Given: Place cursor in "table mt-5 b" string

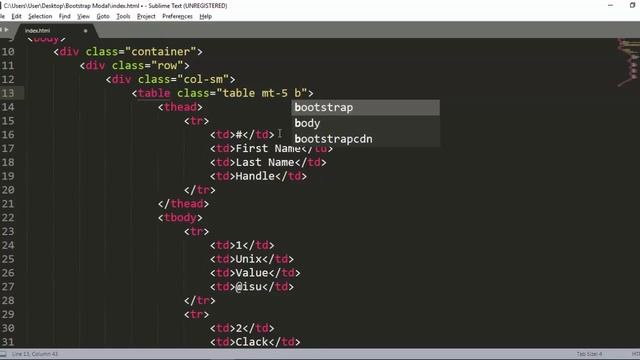Looking at the screenshot, I should point(262,93).
